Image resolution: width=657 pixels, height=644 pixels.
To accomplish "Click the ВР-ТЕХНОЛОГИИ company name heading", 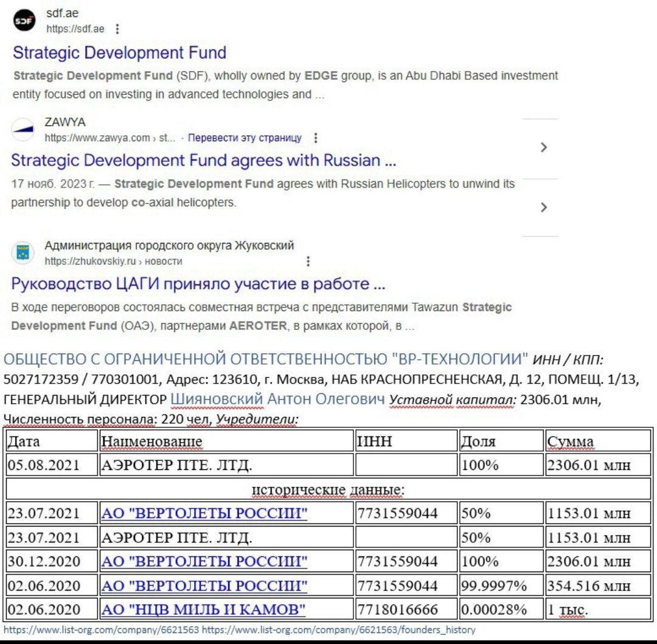I will [266, 359].
